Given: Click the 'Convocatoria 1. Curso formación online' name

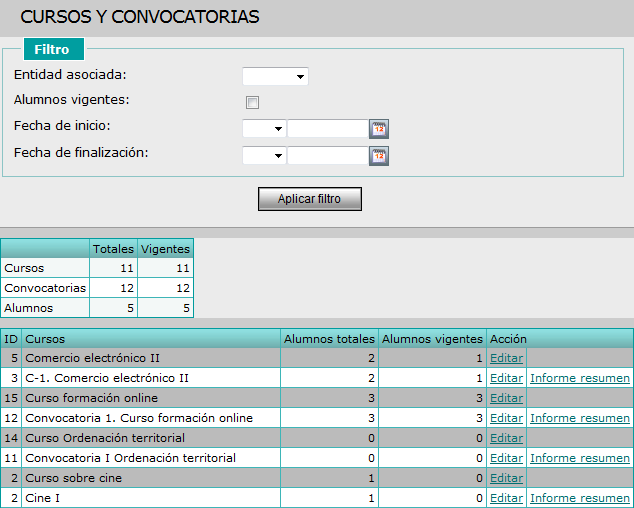Looking at the screenshot, I should click(139, 418).
